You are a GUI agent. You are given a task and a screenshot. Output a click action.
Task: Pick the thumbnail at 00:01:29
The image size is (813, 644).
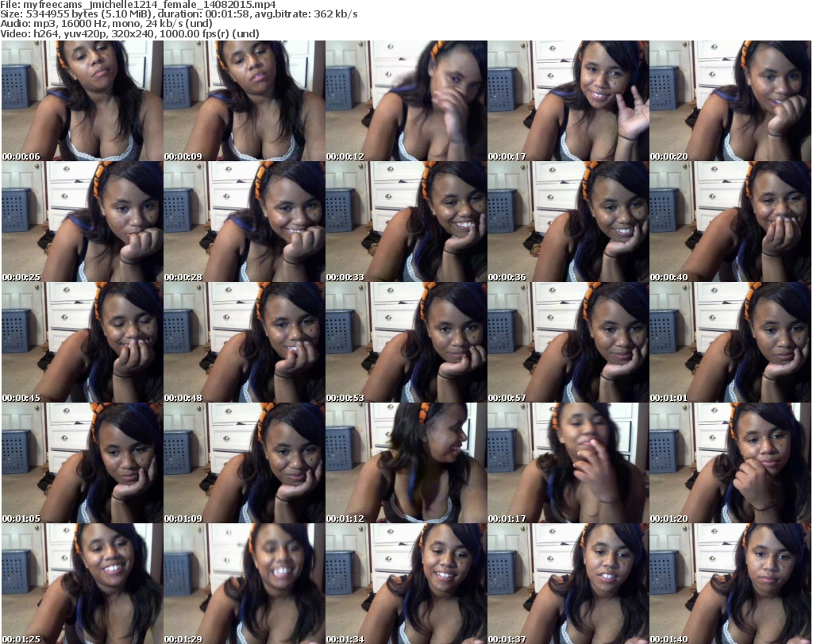(x=245, y=584)
